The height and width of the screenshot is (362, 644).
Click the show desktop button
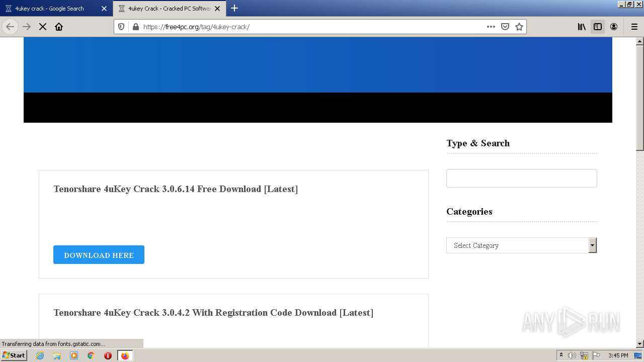[638, 355]
